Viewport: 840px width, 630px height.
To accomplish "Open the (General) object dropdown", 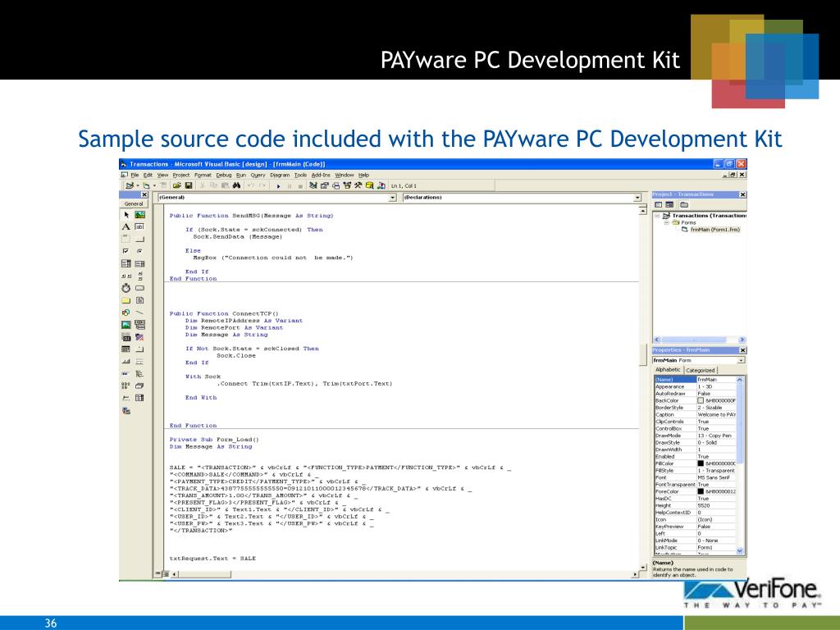I will 392,198.
